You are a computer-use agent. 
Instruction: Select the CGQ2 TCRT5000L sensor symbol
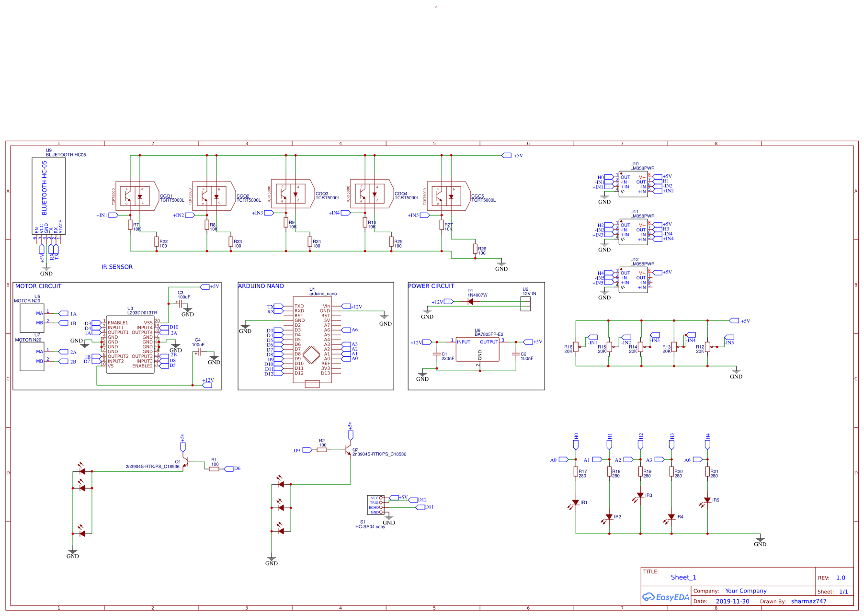click(214, 196)
